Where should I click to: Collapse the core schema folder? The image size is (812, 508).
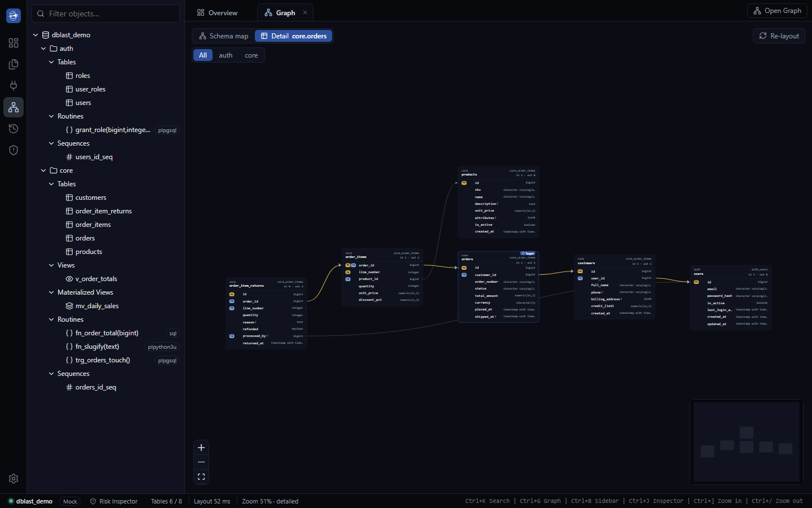pyautogui.click(x=43, y=170)
